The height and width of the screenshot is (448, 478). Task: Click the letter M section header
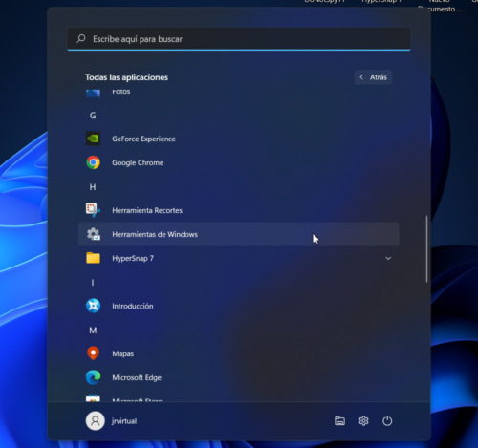(x=93, y=331)
